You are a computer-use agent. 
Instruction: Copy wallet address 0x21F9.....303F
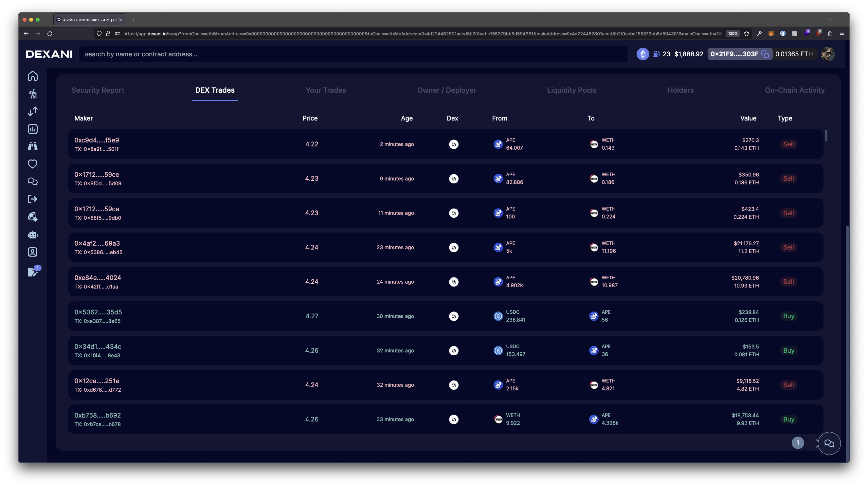click(x=765, y=54)
